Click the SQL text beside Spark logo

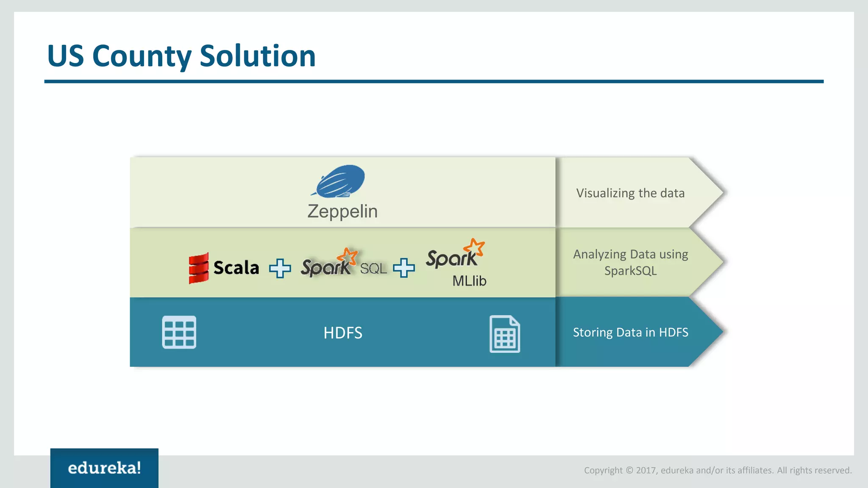pos(373,269)
